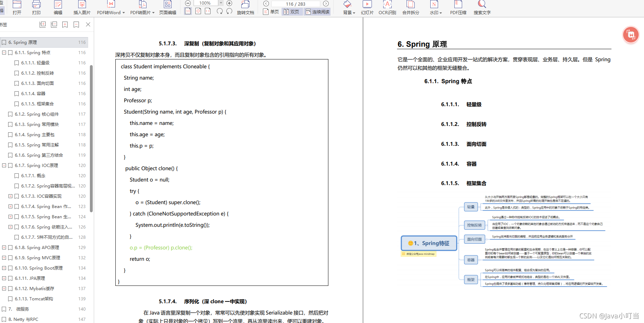Collapse the 6.1.7. Spring IOC原理 bookmark
Viewport: 644px width, 323px height.
coord(4,165)
